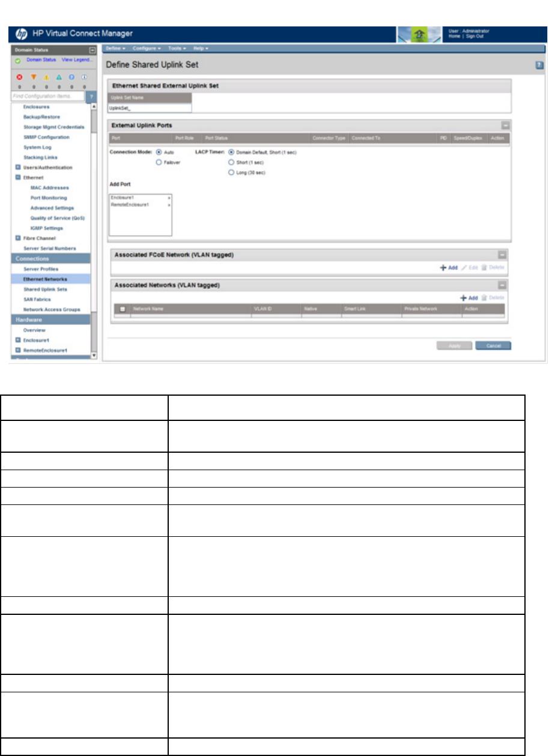Collapse the Ethernet tree node
The width and height of the screenshot is (552, 756).
[x=17, y=178]
